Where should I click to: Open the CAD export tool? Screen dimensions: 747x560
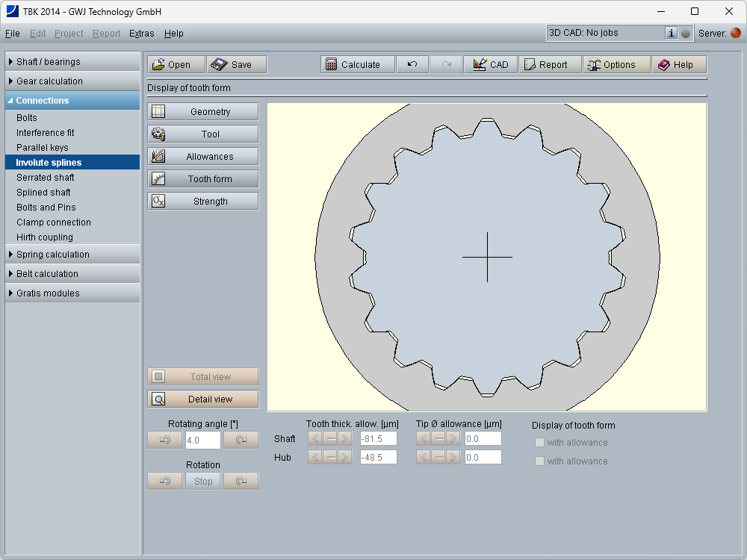click(x=490, y=65)
